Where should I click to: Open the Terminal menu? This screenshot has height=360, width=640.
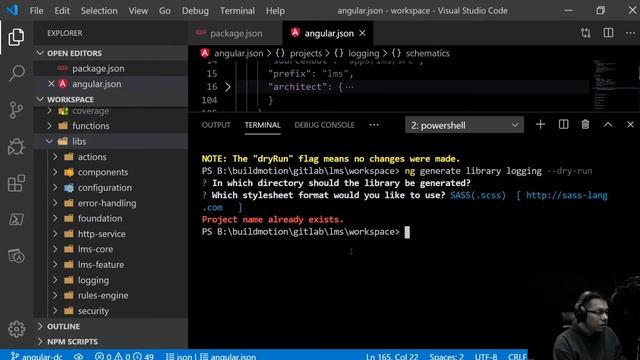pos(237,11)
